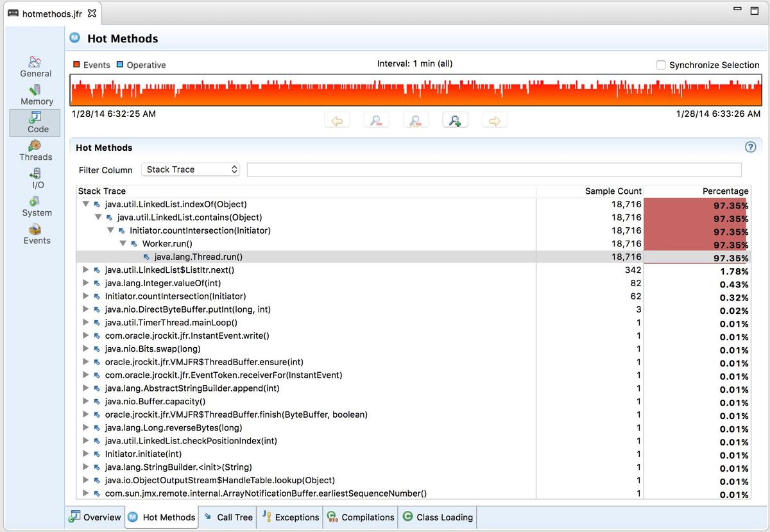Expand the oracle.jrockit.jfr.VMJFR$ThreadBuffer.ensure(int) row
The image size is (770, 532).
(85, 362)
